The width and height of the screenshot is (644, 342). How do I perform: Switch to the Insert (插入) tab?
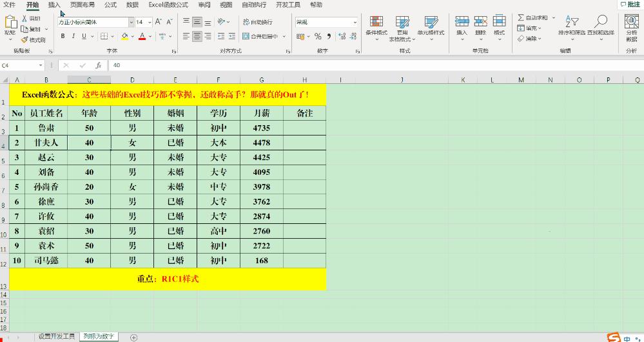coord(54,5)
